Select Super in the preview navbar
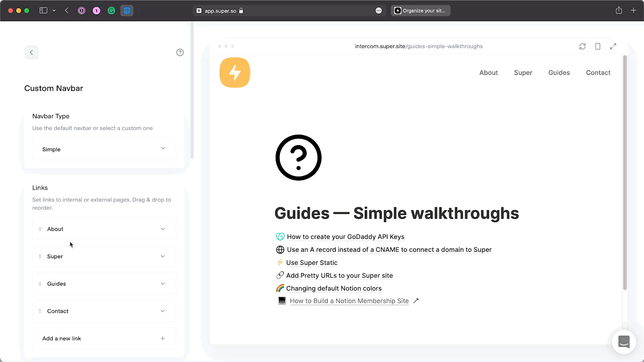This screenshot has height=362, width=644. tap(523, 73)
